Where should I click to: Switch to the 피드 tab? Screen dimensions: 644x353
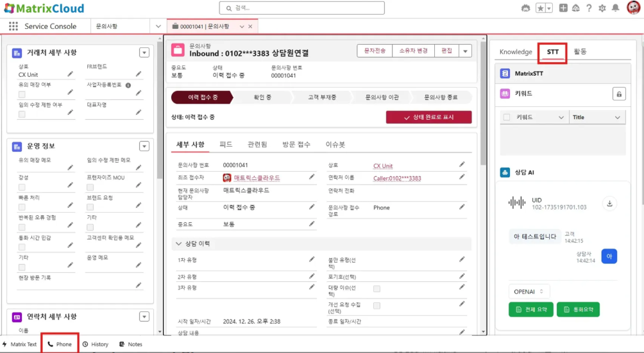point(226,145)
